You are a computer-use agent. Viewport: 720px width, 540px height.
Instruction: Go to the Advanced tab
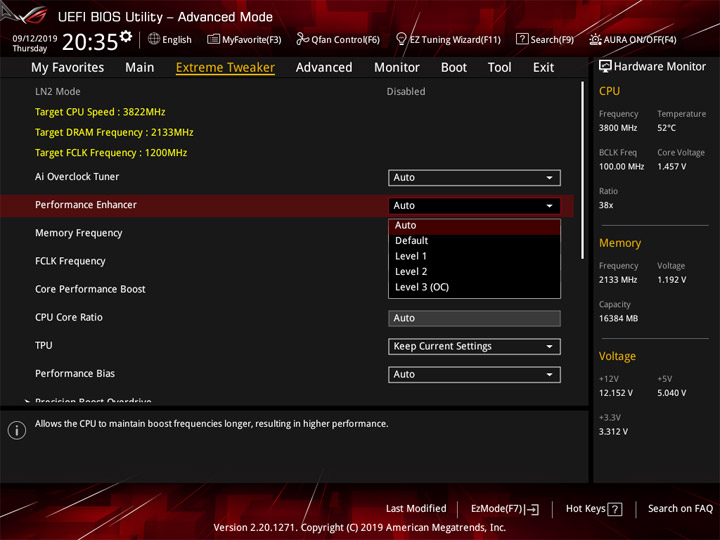(x=324, y=68)
